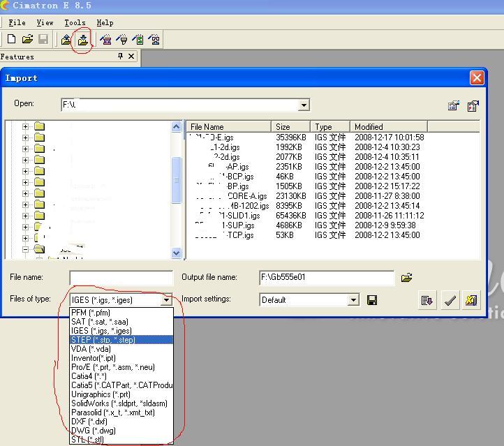
Task: Close the Import dialog
Action: pyautogui.click(x=477, y=77)
